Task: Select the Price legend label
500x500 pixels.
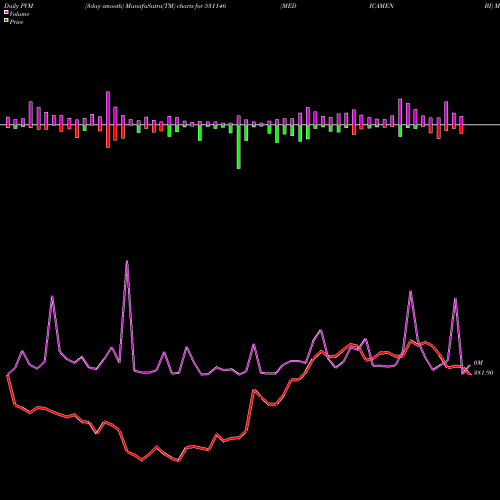Action: [16, 22]
